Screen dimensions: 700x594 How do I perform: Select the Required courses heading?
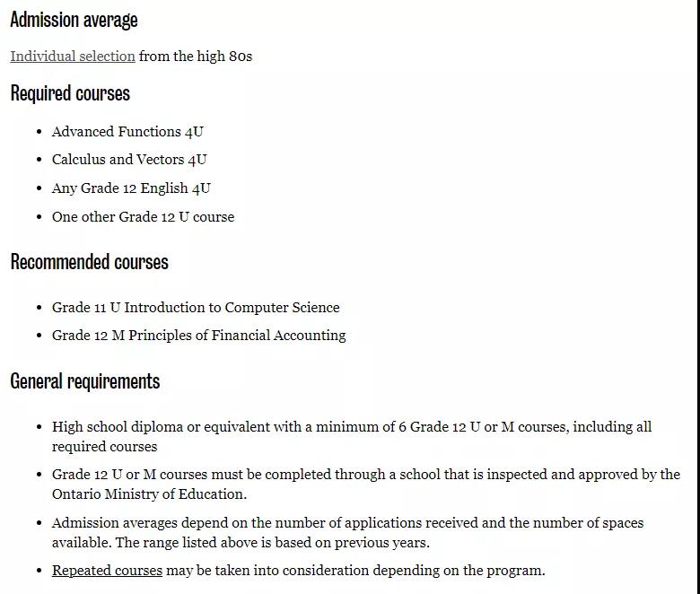click(x=70, y=93)
